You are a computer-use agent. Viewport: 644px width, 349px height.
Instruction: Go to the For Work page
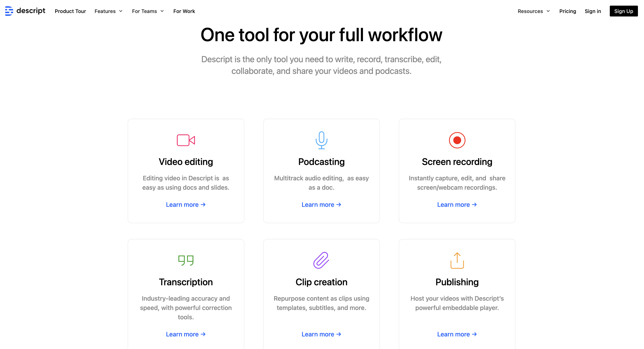tap(184, 11)
